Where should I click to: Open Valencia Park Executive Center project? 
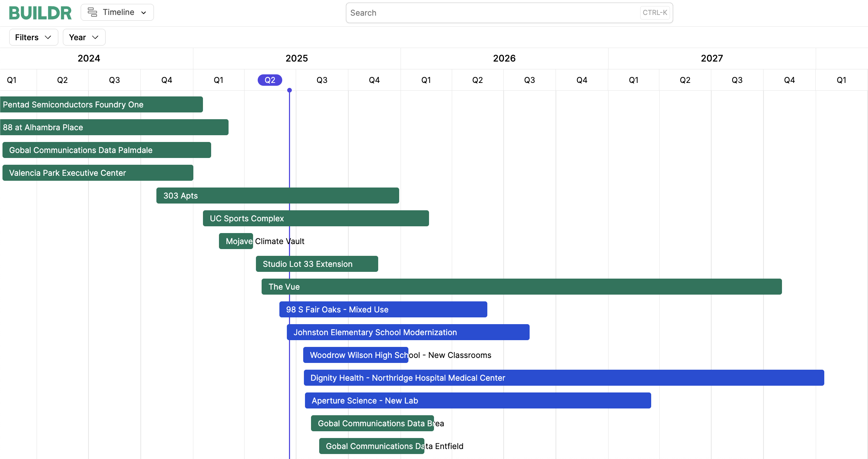coord(98,173)
